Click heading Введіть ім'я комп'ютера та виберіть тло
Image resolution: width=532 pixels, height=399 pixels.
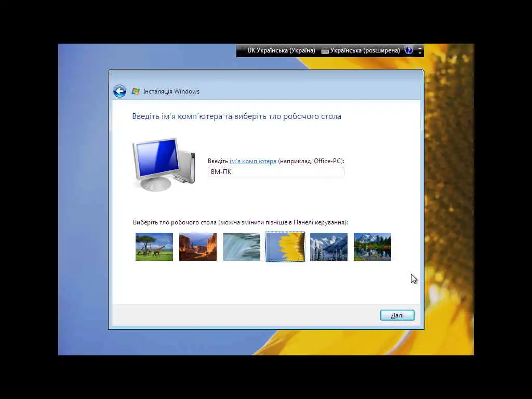point(236,116)
